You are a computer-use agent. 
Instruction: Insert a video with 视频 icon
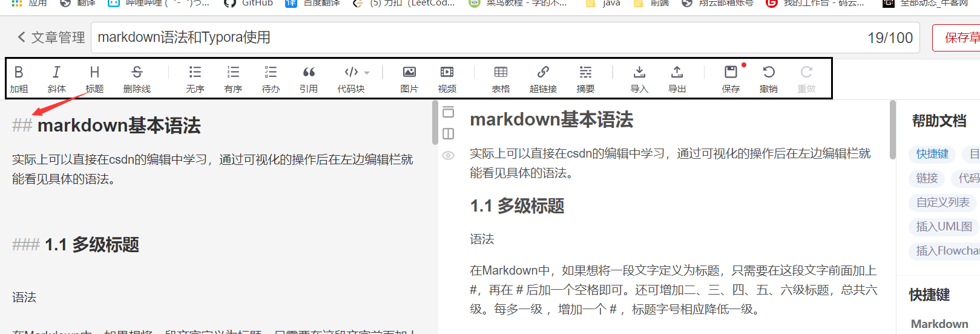[x=447, y=79]
